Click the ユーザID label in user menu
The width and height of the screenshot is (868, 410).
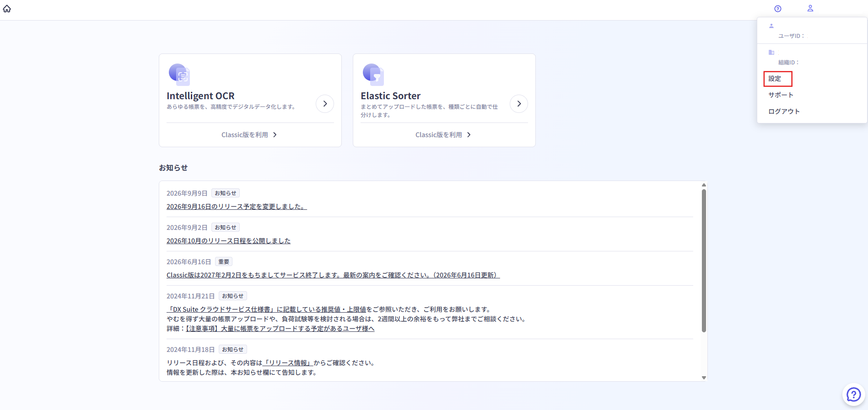791,36
